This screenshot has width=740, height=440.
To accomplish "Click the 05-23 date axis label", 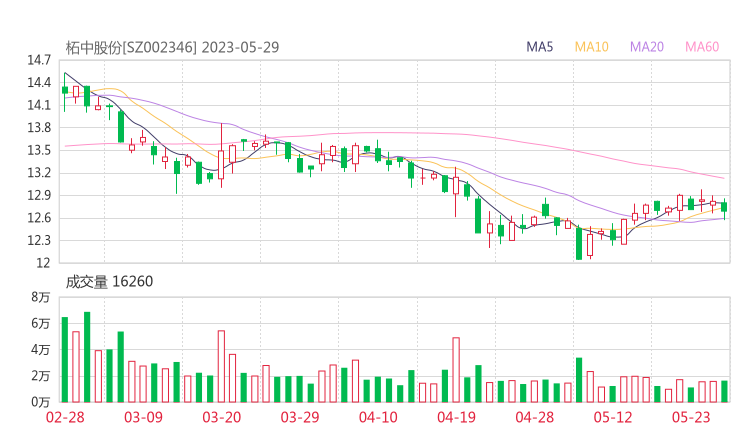I will click(691, 417).
